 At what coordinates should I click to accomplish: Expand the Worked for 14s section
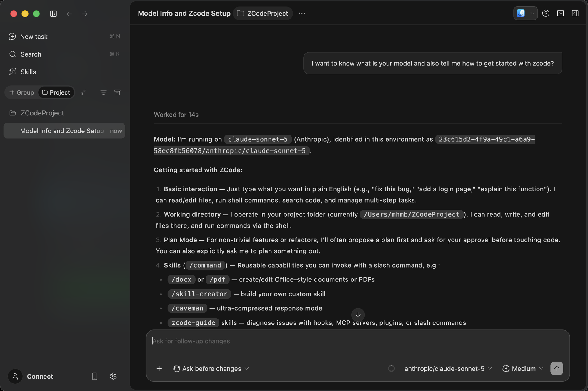point(176,115)
